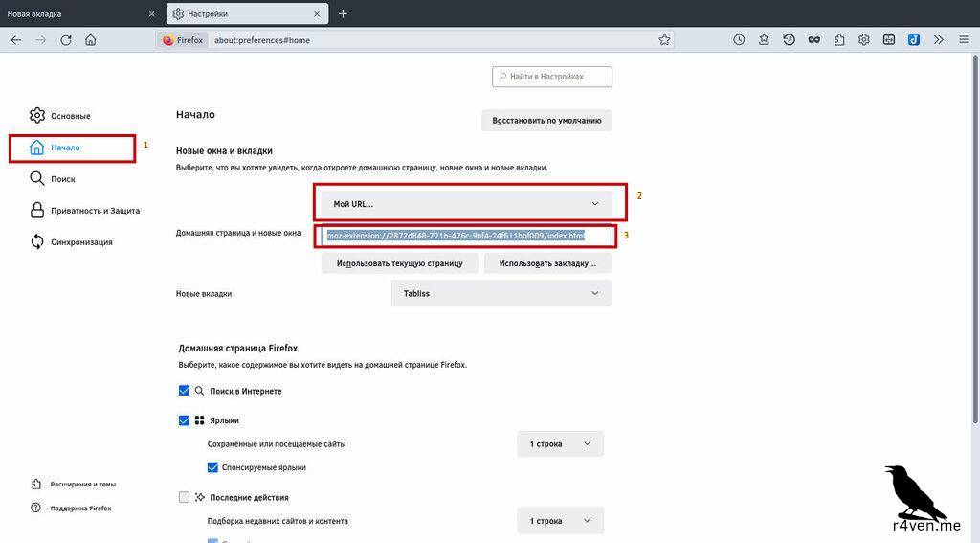Show more tools via overflow chevron

pos(938,40)
